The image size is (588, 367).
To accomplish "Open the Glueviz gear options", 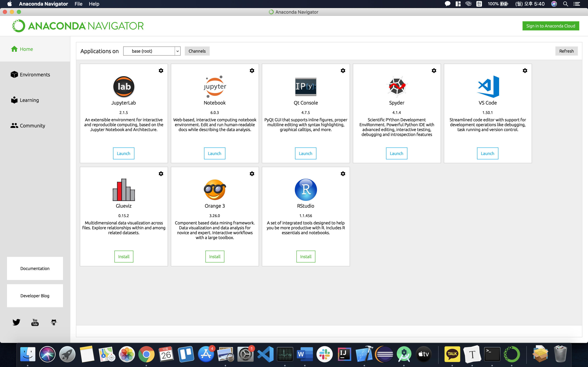I will (x=161, y=174).
